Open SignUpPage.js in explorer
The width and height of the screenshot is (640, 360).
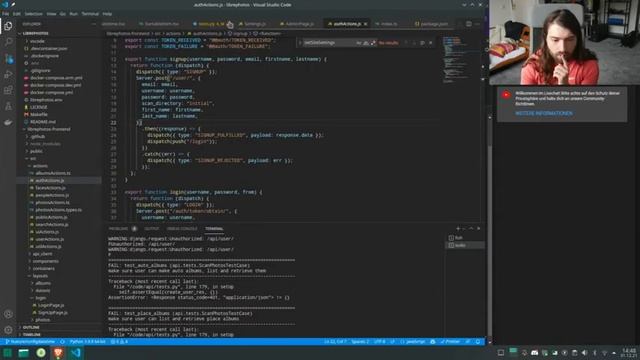(x=53, y=313)
